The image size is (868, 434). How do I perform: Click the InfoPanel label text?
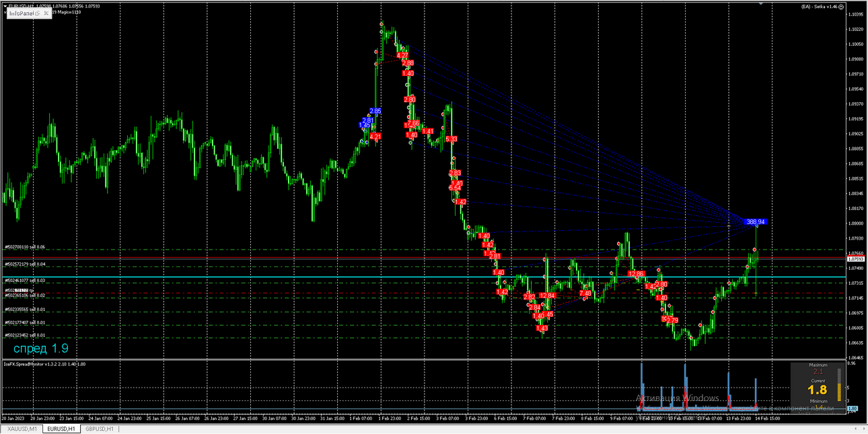click(x=22, y=13)
